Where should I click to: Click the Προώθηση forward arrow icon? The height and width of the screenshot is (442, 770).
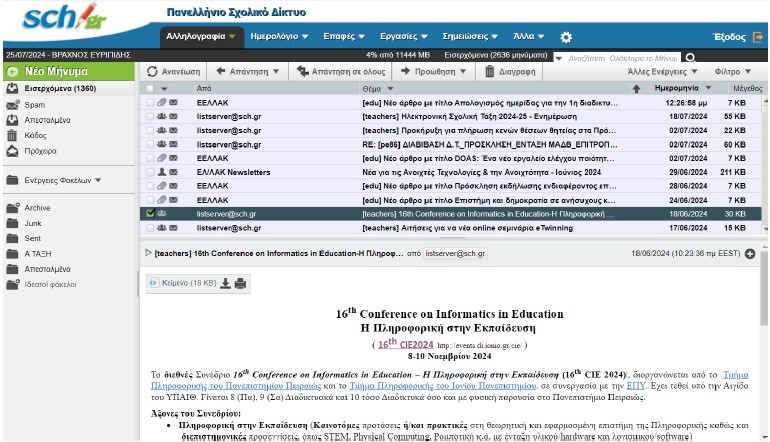[406, 71]
